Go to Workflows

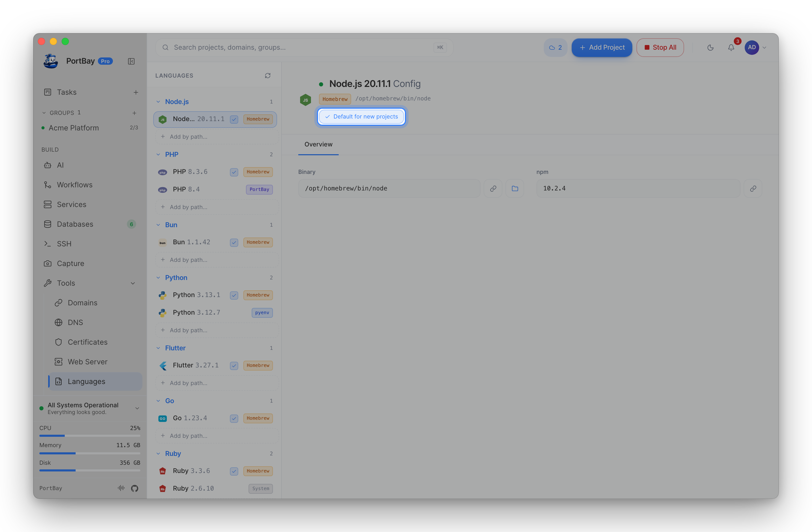(90, 185)
